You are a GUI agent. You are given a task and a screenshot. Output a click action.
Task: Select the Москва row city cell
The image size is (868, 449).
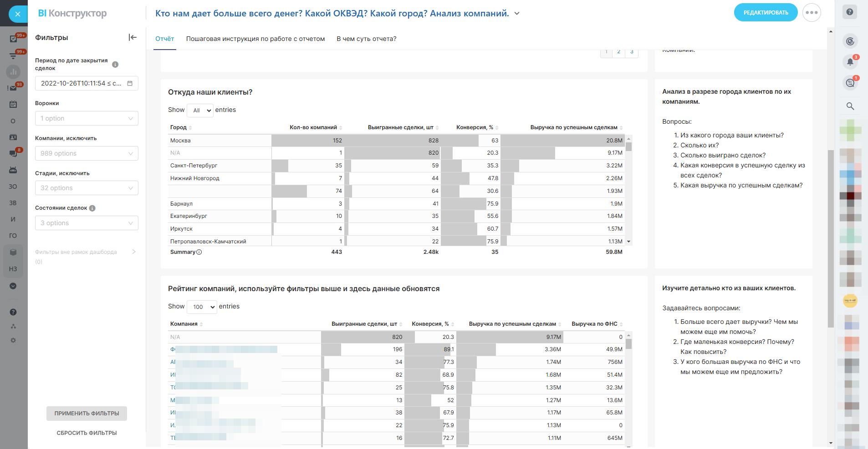point(220,141)
